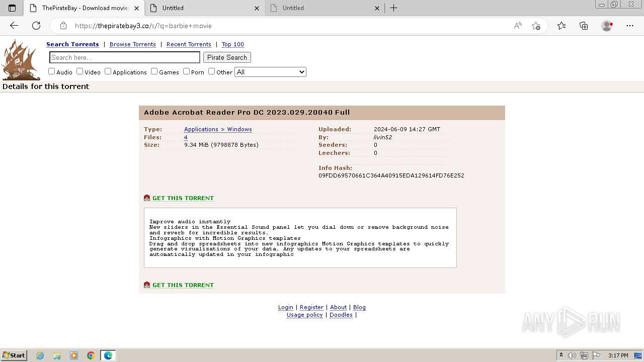Switch to the second Untitled tab
644x362 pixels.
pyautogui.click(x=325, y=8)
